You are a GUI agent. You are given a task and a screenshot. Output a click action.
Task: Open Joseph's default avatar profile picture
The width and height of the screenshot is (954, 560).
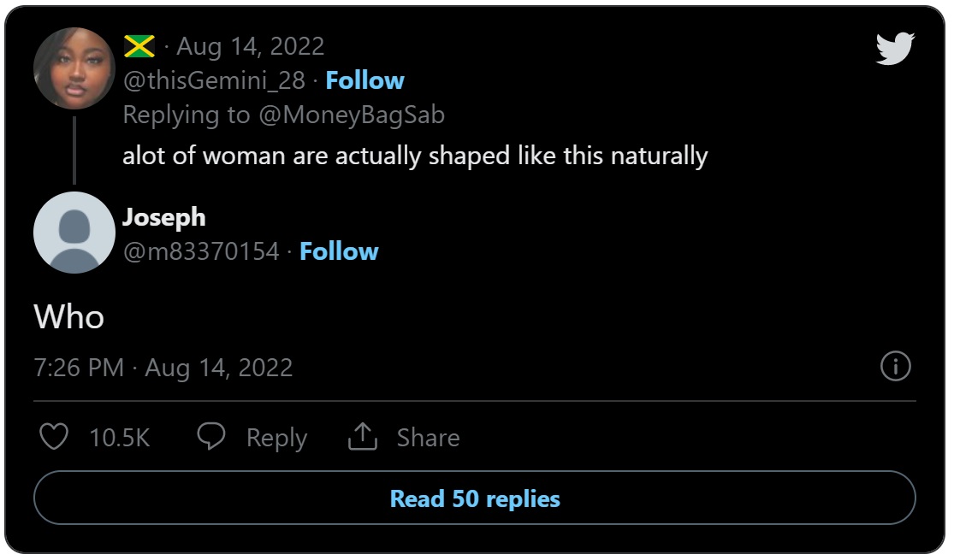point(74,233)
